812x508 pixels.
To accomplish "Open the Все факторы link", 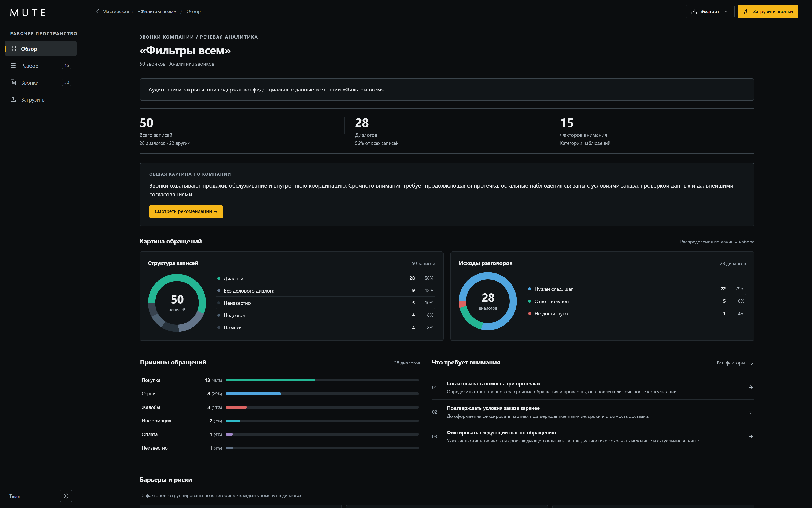I will pos(735,363).
